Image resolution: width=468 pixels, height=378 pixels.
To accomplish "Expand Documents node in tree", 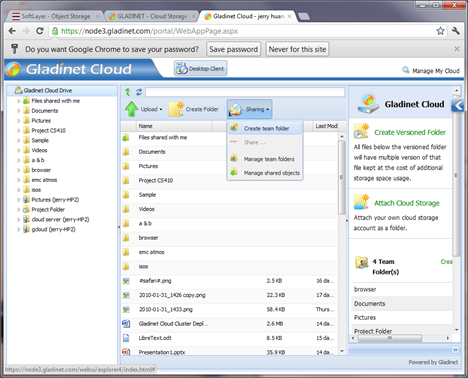I will [x=19, y=111].
